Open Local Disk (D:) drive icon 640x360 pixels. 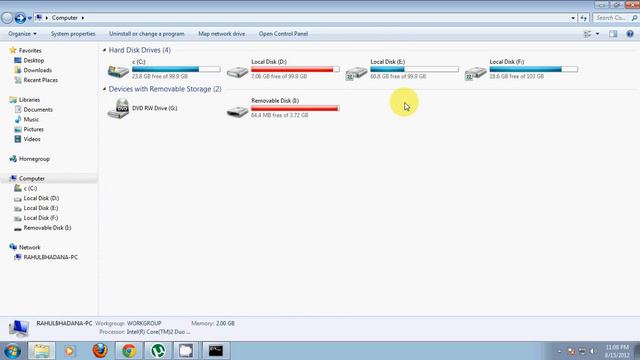pos(237,72)
